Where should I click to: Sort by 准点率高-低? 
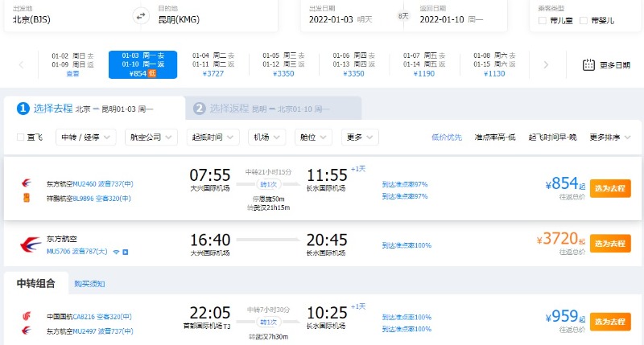tap(495, 138)
